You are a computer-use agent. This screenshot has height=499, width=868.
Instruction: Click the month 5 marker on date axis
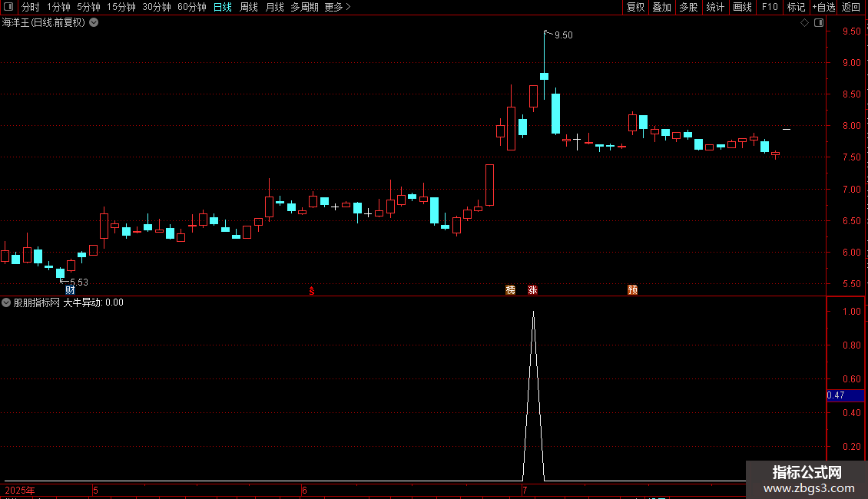95,490
